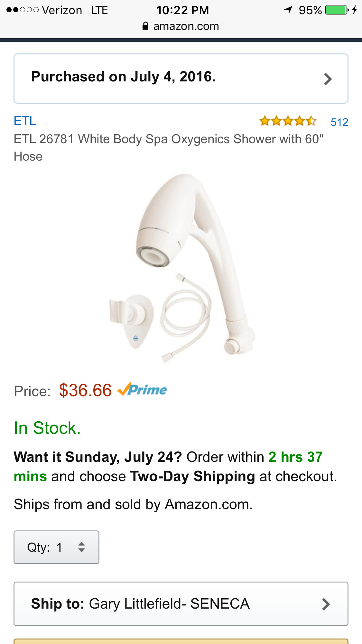Viewport: 362px width, 644px height.
Task: View the 512 customer reviews
Action: pyautogui.click(x=339, y=122)
